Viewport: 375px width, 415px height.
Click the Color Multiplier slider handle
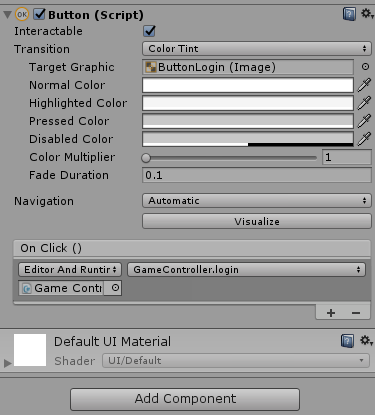pyautogui.click(x=146, y=158)
